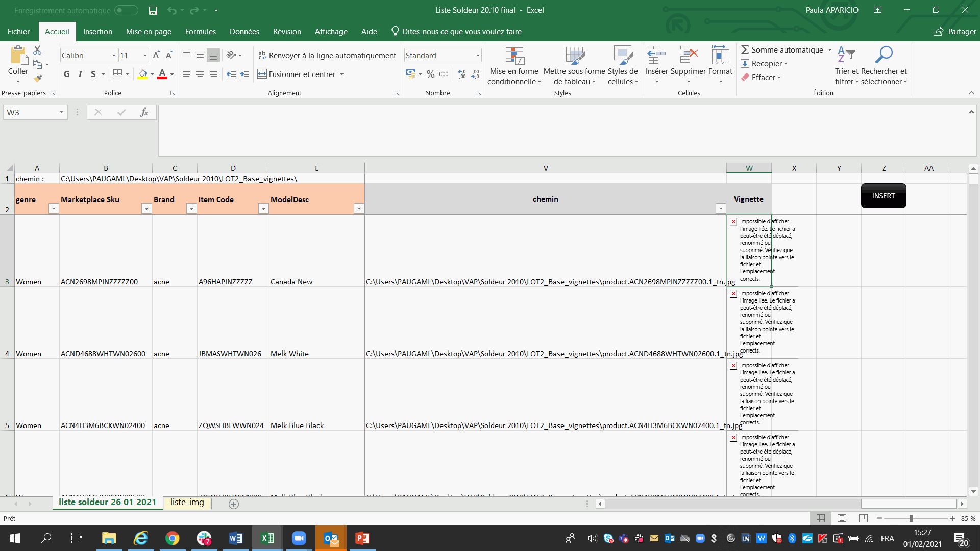Open PowerPoint from the taskbar
Image resolution: width=980 pixels, height=551 pixels.
coord(362,538)
